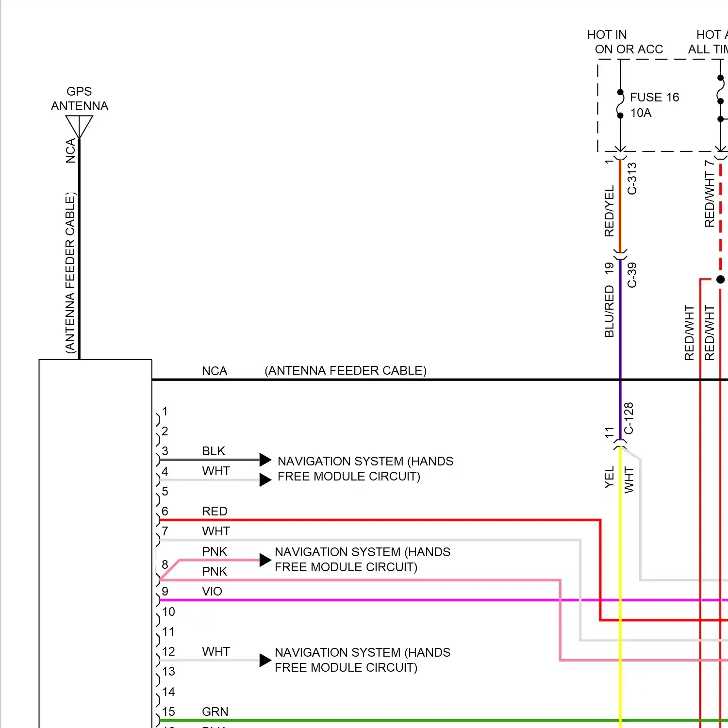Click the vertical NCA label under antenna
The image size is (728, 728).
(x=71, y=150)
